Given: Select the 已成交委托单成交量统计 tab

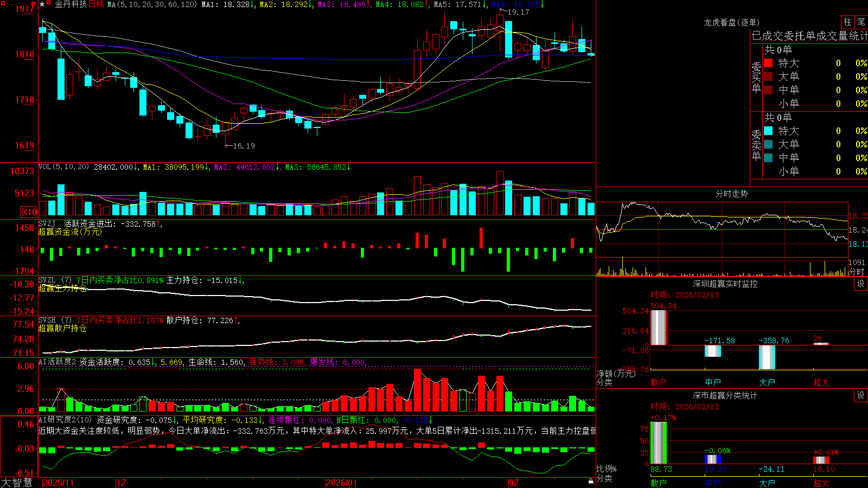Looking at the screenshot, I should coord(809,36).
